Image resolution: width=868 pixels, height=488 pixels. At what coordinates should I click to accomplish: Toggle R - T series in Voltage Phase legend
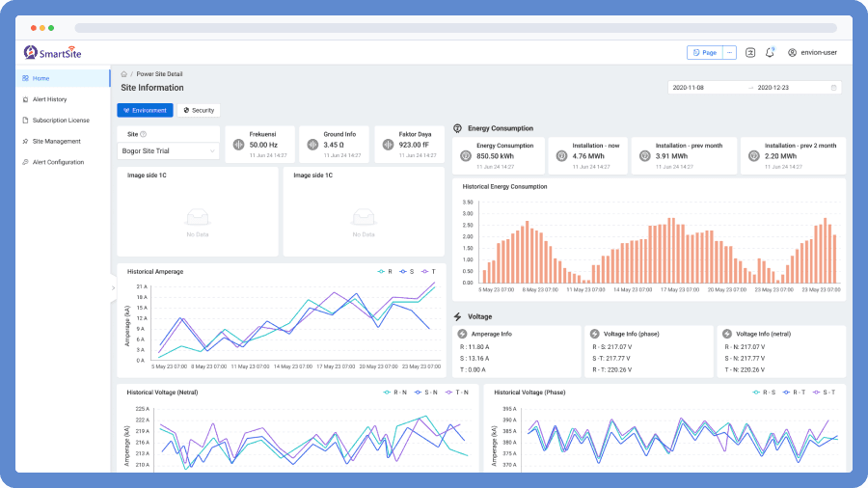(x=795, y=393)
